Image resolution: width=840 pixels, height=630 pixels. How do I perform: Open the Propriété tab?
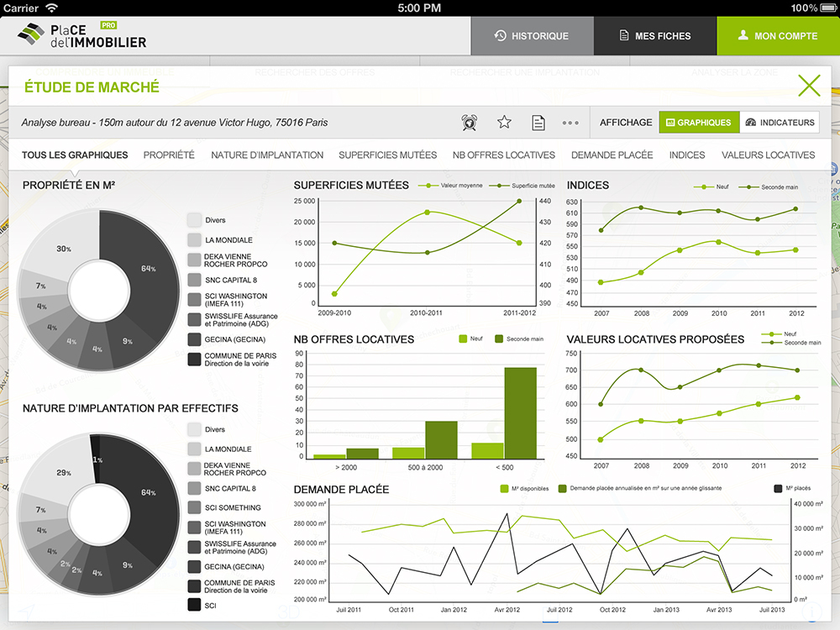[x=169, y=155]
